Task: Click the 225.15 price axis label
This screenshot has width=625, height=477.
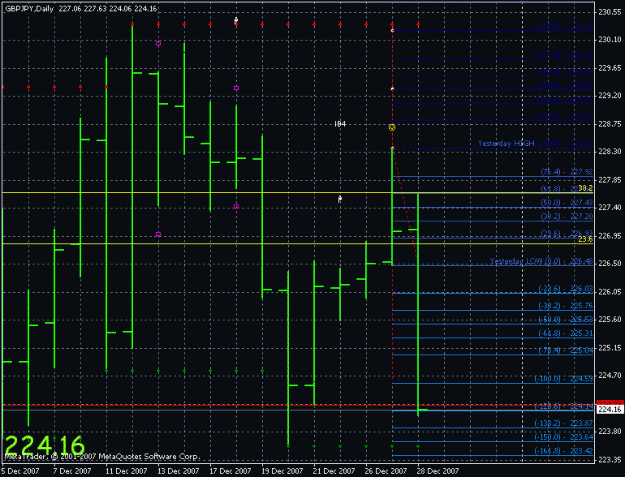Action: click(610, 348)
